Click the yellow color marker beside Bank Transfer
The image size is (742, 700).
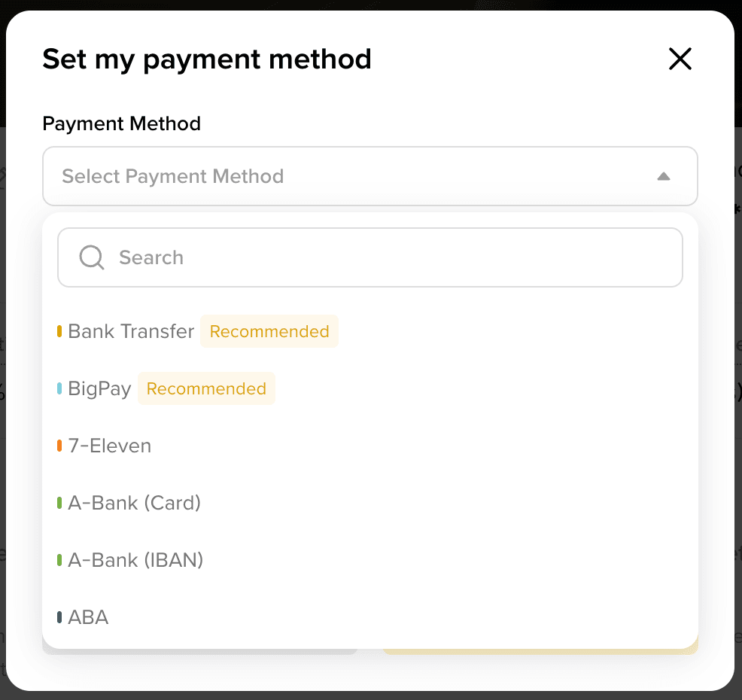click(59, 331)
